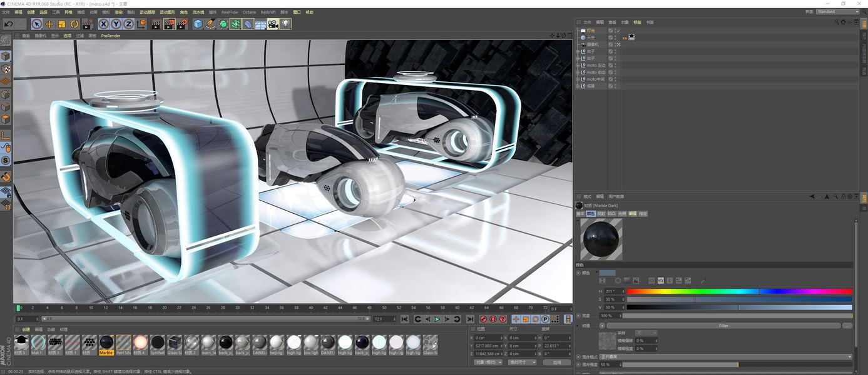868x375 pixels.
Task: Toggle the Z axis lock
Action: (129, 24)
